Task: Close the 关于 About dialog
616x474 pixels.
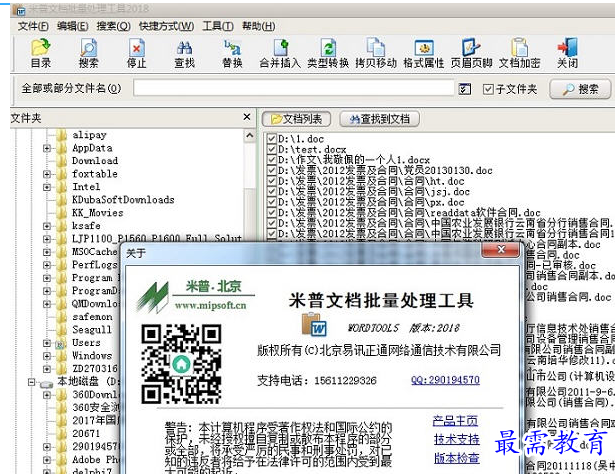Action: coord(501,250)
